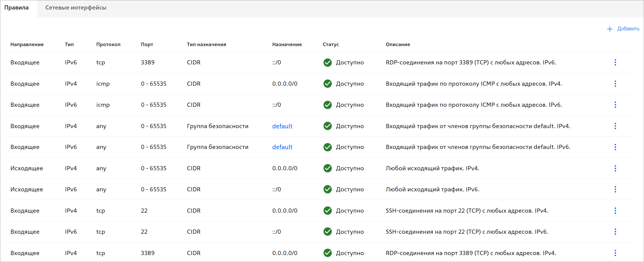Click status check icon in SSH IPv6 row
The height and width of the screenshot is (262, 644).
(x=327, y=232)
